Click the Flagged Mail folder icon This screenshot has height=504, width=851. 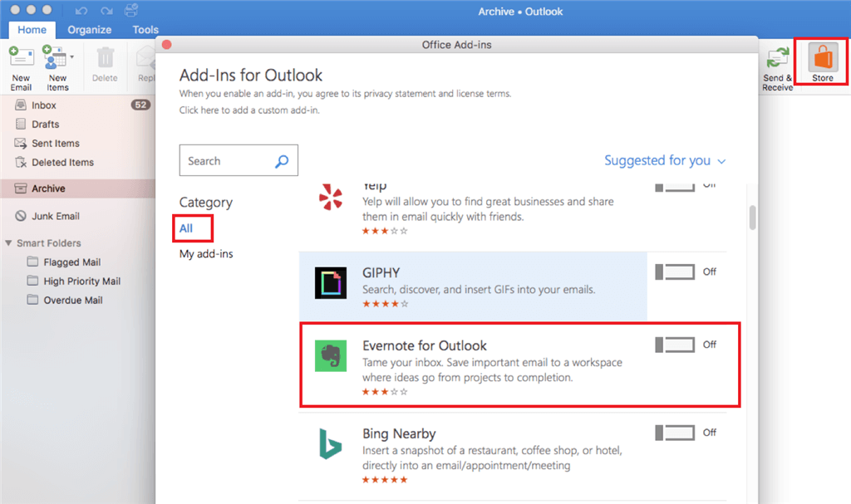(x=32, y=262)
